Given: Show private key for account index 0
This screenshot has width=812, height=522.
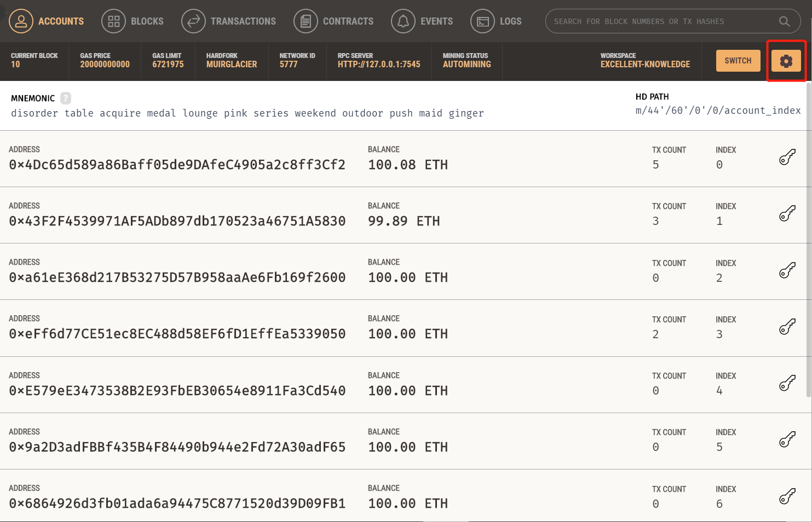Looking at the screenshot, I should (x=787, y=158).
